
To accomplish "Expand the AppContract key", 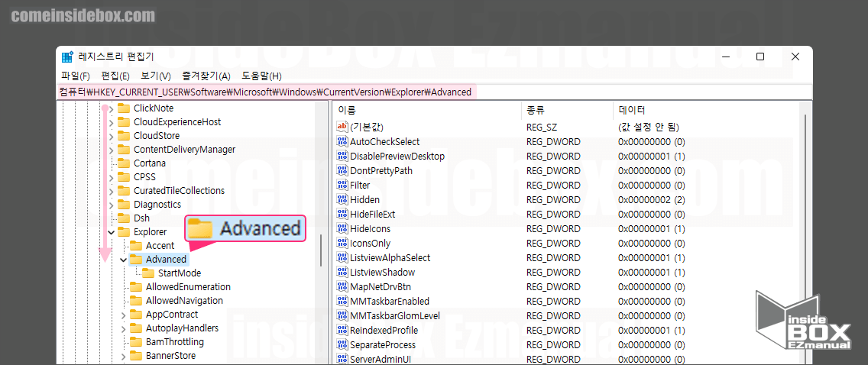I will click(x=123, y=315).
